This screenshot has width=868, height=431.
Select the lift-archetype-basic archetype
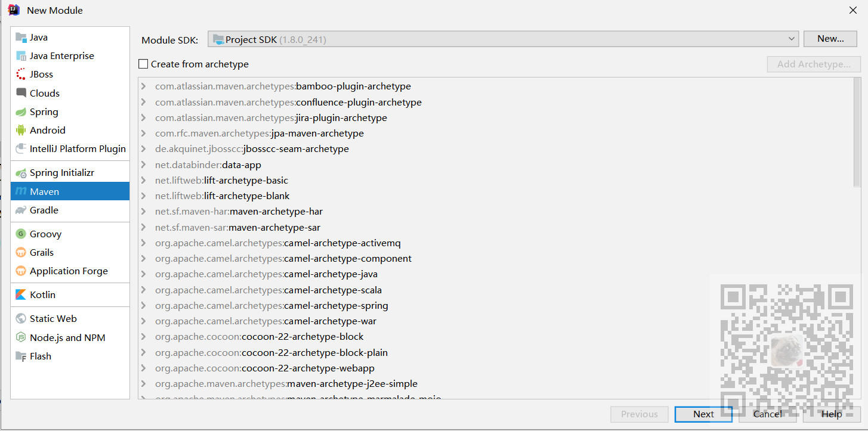[246, 181]
